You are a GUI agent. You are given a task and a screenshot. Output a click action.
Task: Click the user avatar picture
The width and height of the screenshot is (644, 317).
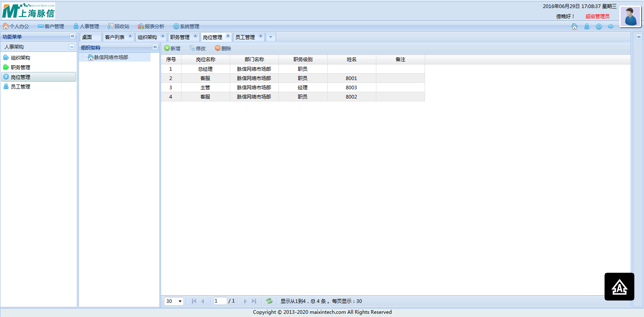(630, 16)
